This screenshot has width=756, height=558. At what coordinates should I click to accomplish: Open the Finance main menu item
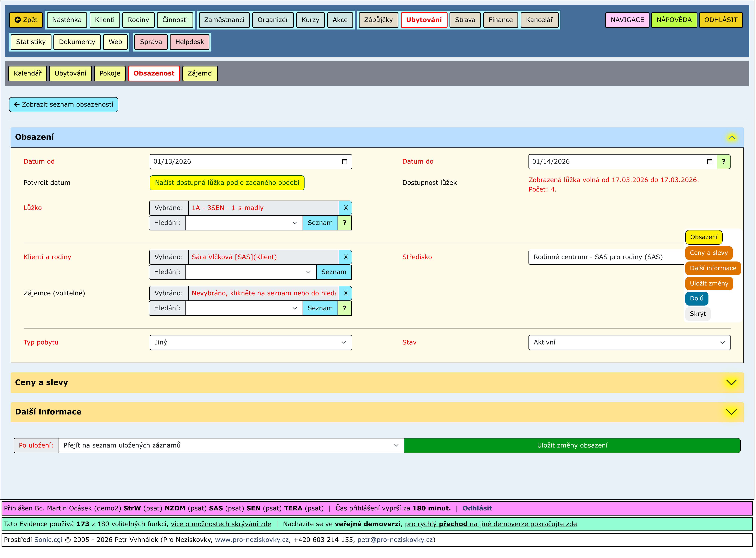(x=501, y=20)
